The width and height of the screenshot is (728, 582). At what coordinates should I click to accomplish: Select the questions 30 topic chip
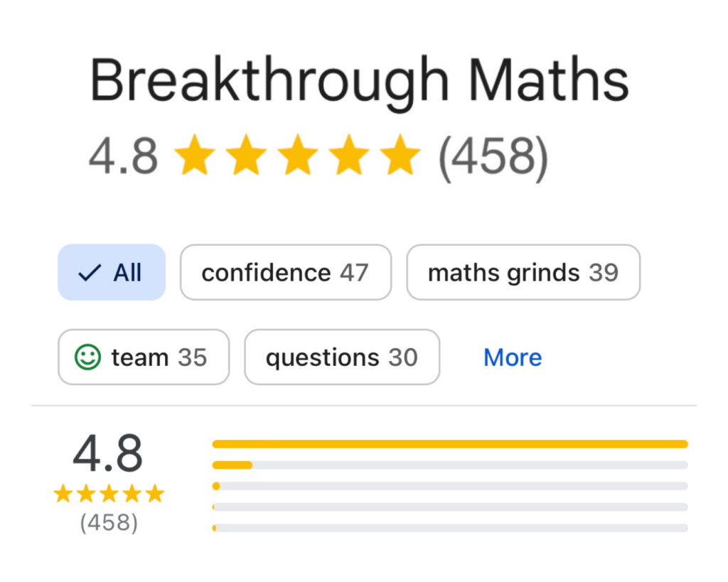341,357
